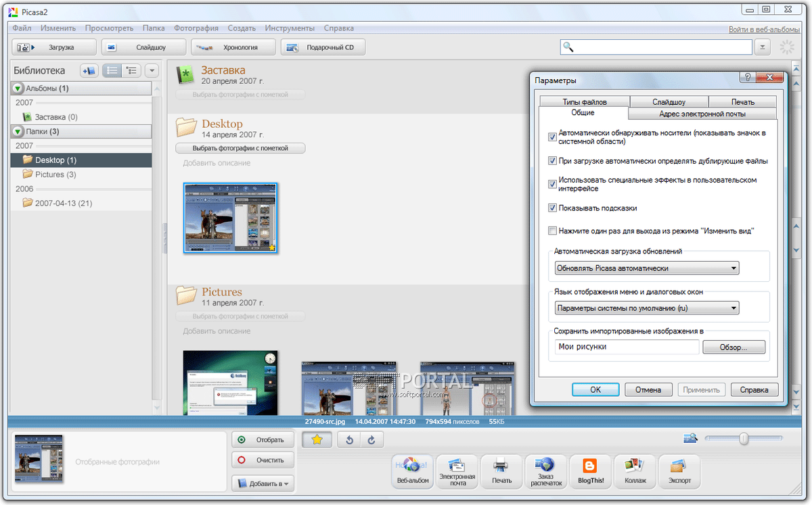Confirm settings with OK

point(595,390)
